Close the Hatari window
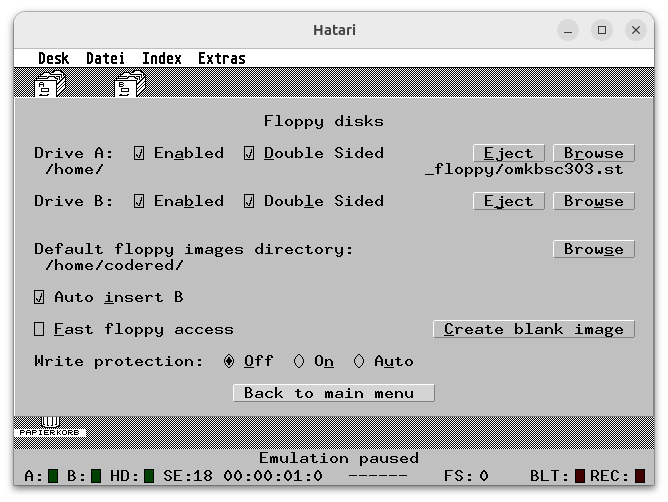 (636, 30)
